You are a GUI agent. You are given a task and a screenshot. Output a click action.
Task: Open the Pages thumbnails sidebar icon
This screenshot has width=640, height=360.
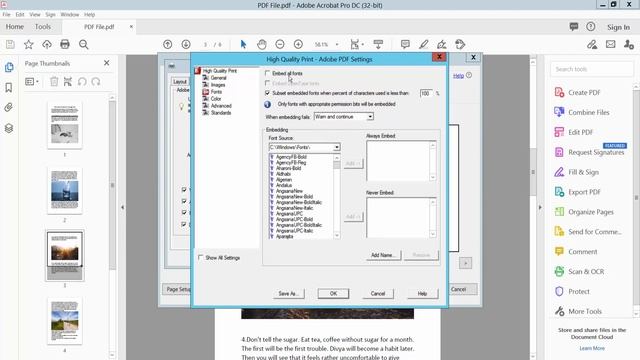click(9, 67)
